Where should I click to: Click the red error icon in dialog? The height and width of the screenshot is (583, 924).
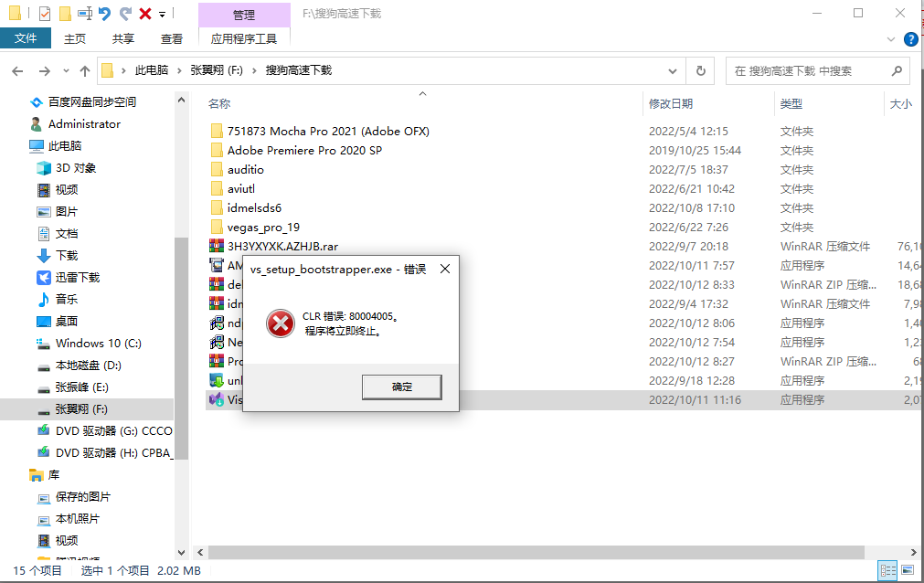pyautogui.click(x=281, y=323)
